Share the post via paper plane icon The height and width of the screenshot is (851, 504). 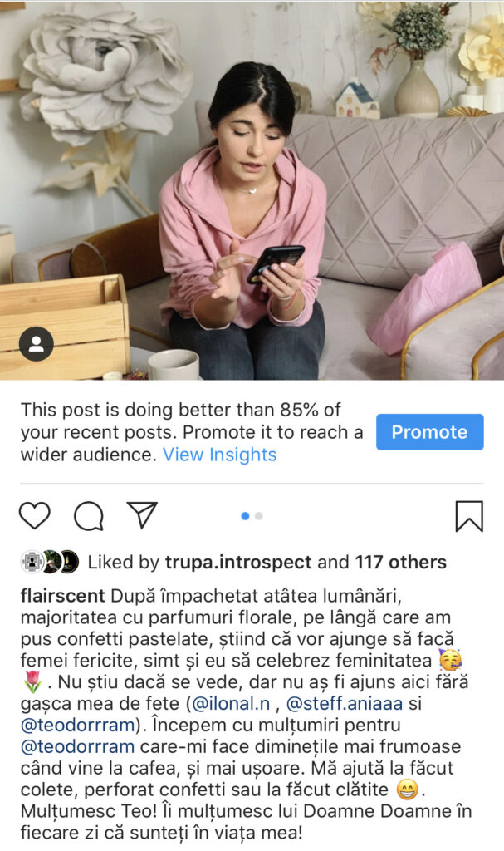[x=142, y=514]
